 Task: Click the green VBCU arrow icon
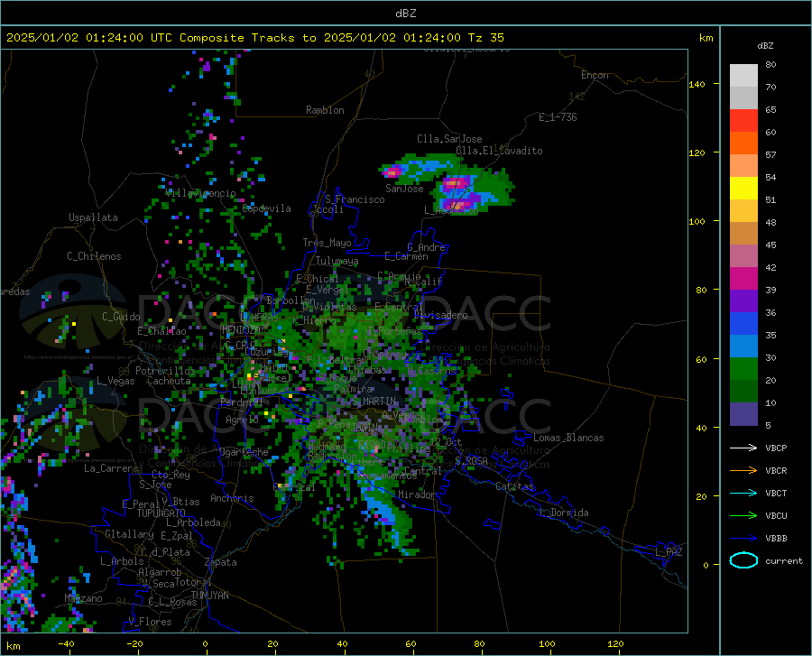click(743, 516)
